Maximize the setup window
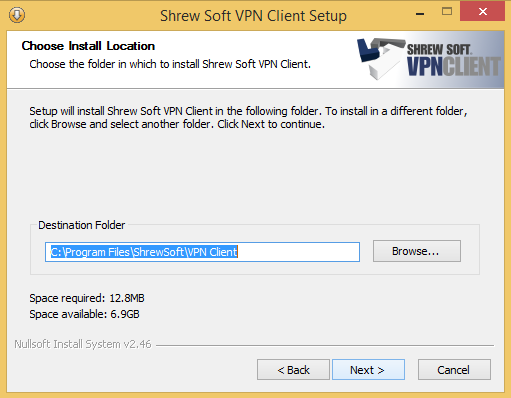Screen dimensions: 511x398 [447, 12]
